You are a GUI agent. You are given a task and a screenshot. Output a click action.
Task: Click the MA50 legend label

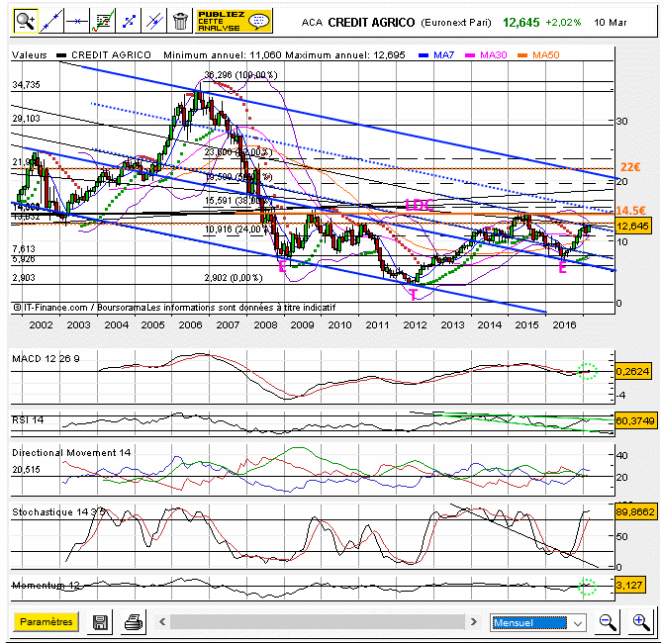546,55
